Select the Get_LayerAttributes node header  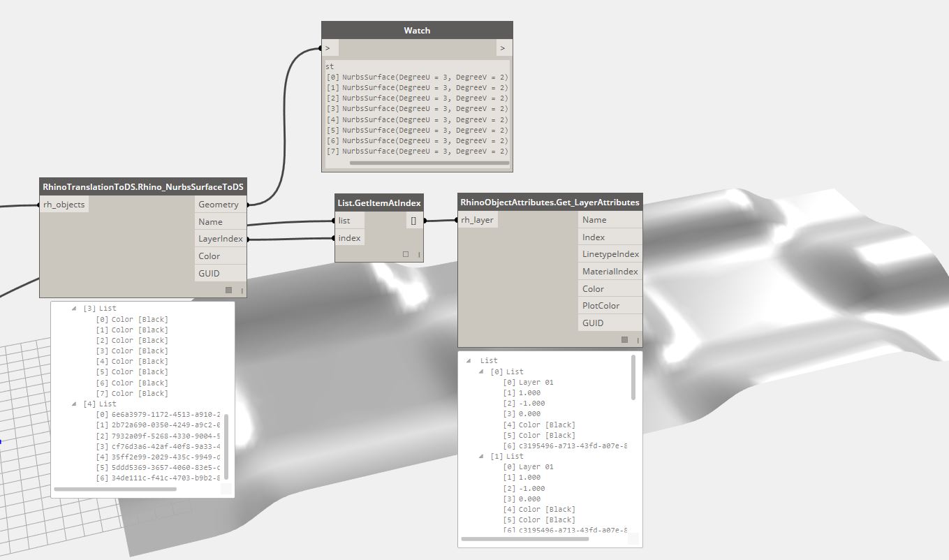click(550, 202)
